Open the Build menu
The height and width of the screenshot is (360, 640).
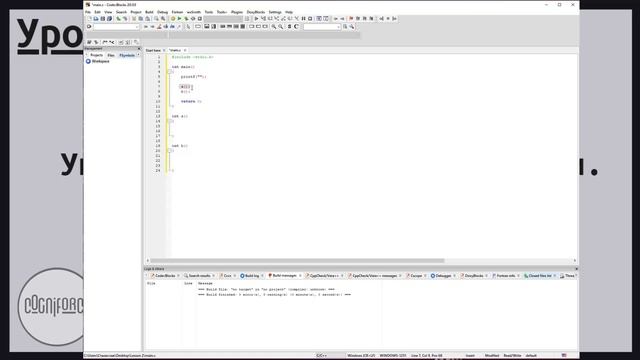(x=149, y=12)
